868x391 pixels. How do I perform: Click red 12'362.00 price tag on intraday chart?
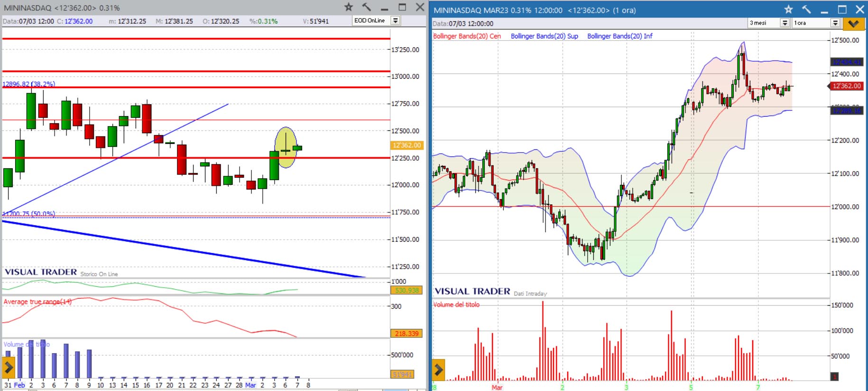pos(847,86)
